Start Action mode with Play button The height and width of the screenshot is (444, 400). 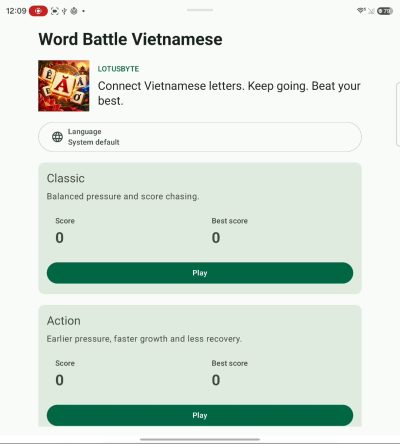(x=200, y=415)
